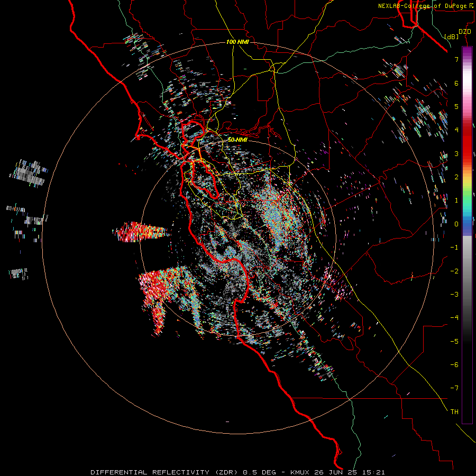Click the -2 dB scale label
Image resolution: width=476 pixels, height=476 pixels.
pyautogui.click(x=454, y=271)
